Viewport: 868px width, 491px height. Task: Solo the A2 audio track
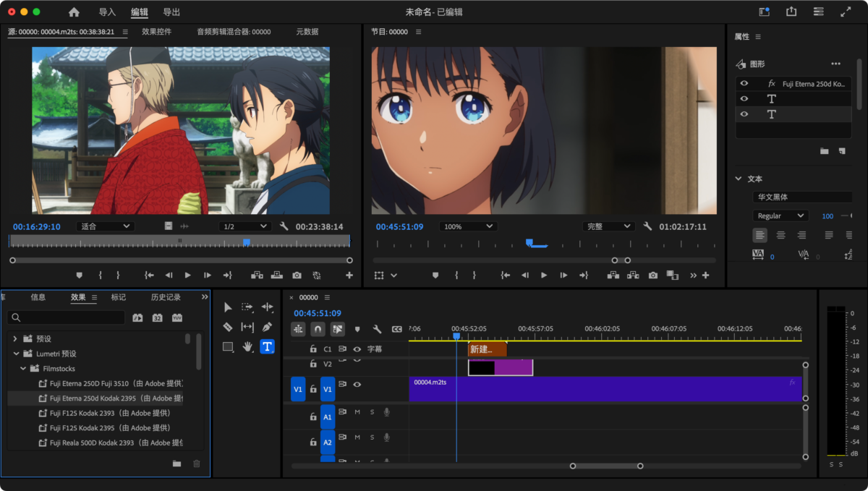point(372,437)
